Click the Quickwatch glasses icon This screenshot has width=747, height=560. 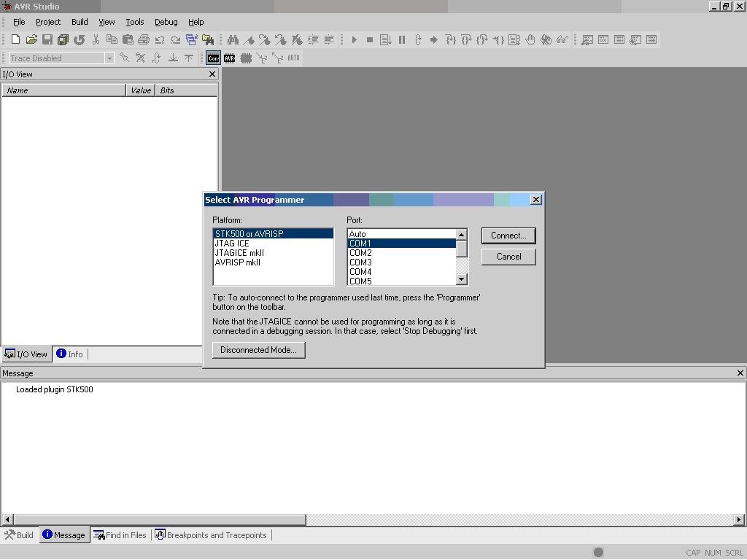[562, 39]
